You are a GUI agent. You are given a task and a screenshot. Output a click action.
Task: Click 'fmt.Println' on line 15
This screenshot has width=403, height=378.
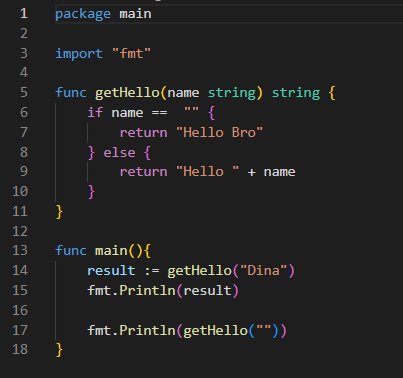[x=131, y=290]
